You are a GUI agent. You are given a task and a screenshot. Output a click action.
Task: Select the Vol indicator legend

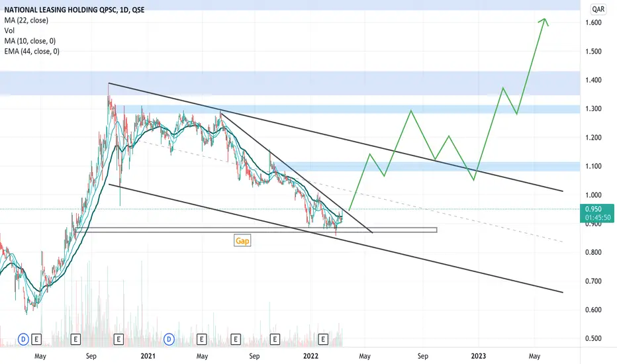point(9,30)
